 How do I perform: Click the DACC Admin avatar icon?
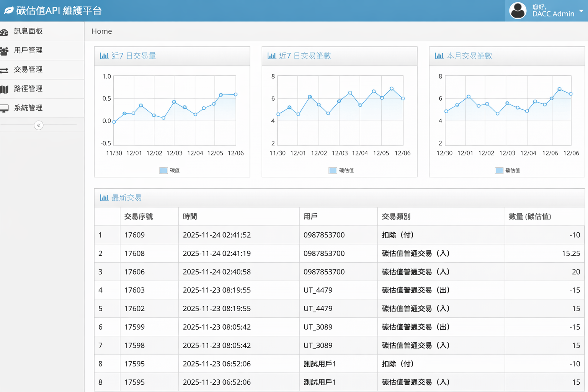pos(518,11)
